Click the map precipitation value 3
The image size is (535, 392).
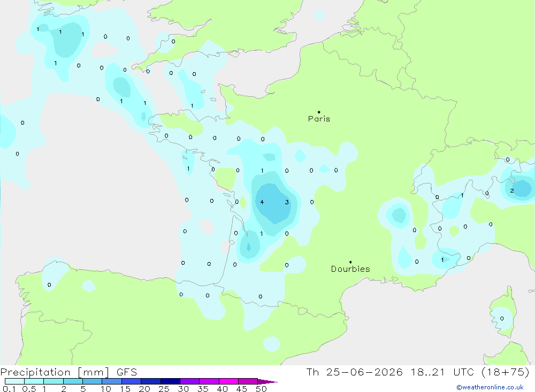[287, 202]
